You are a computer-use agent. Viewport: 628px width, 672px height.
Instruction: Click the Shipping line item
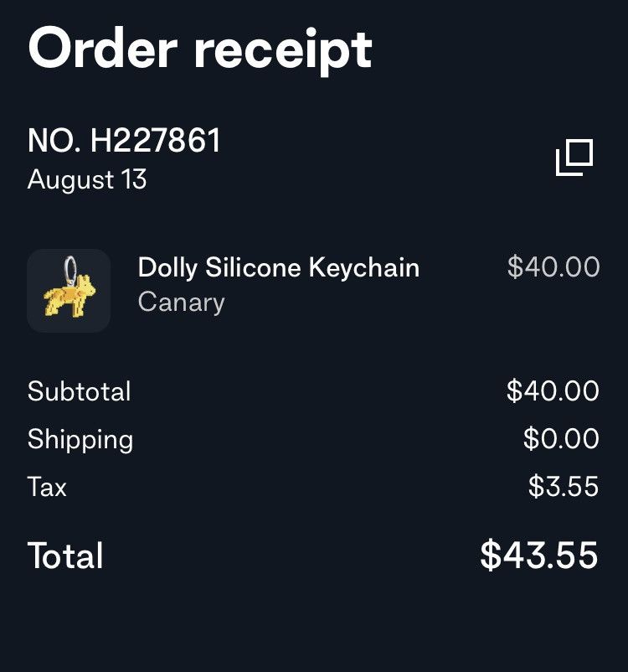[x=80, y=439]
